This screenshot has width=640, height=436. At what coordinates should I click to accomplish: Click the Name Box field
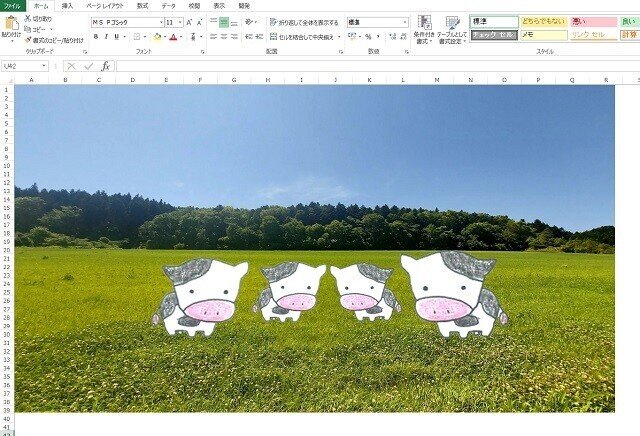click(24, 66)
